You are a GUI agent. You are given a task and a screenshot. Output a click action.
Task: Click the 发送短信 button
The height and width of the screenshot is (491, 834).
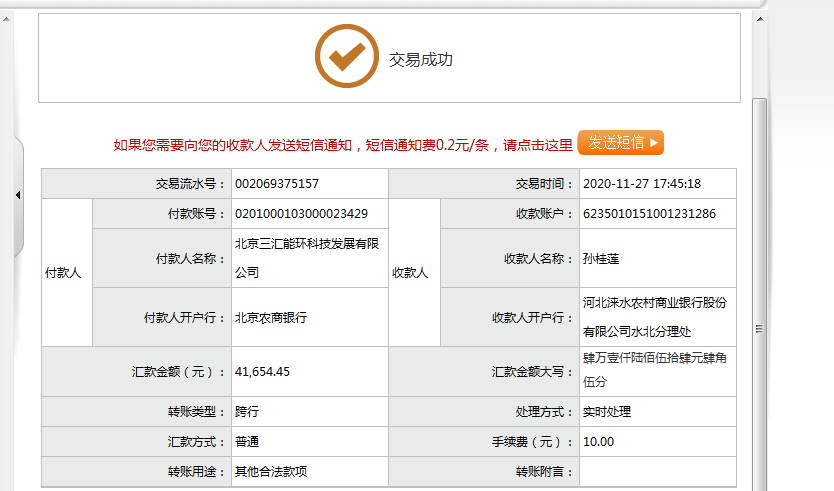621,143
